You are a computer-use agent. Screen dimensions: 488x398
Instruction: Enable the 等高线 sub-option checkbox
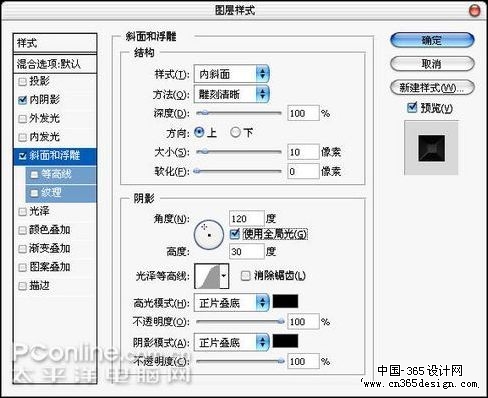click(x=34, y=175)
